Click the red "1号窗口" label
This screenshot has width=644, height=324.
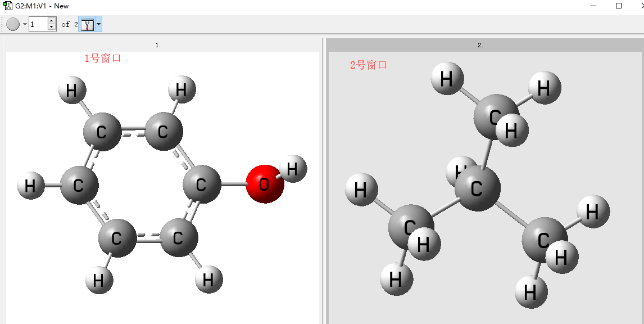[103, 58]
